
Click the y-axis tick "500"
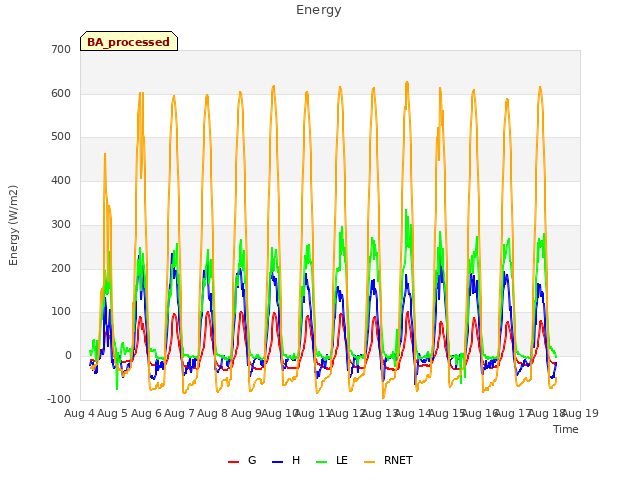(x=61, y=137)
